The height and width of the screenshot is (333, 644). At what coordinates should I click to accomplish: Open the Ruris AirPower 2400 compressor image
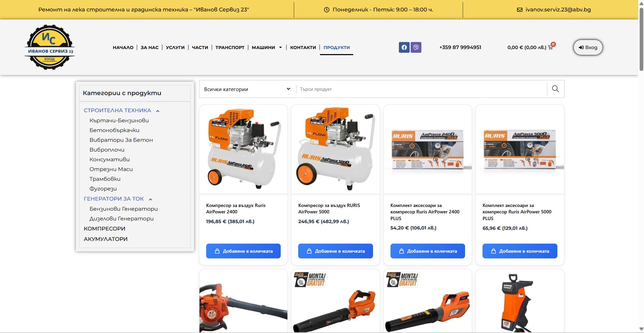point(243,149)
